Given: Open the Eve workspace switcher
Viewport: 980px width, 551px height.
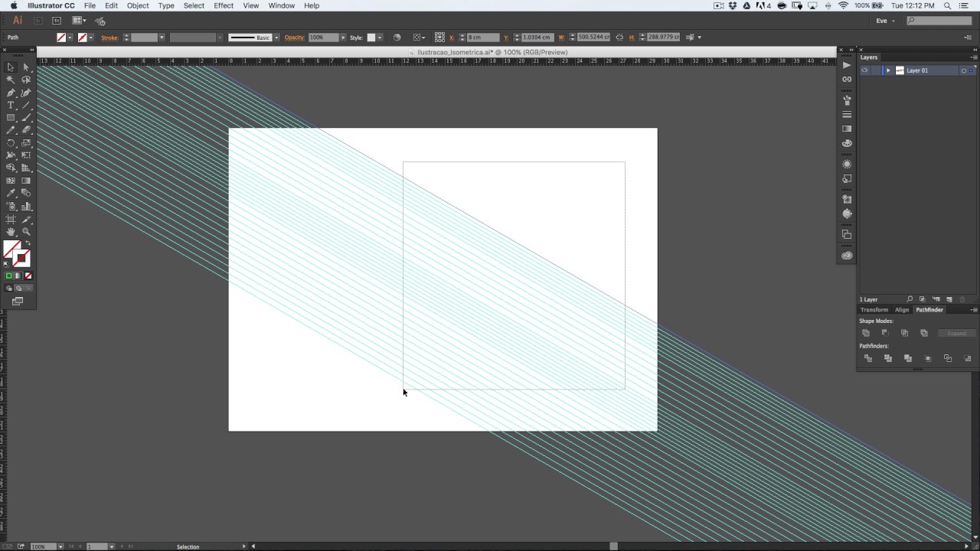Looking at the screenshot, I should click(x=886, y=21).
